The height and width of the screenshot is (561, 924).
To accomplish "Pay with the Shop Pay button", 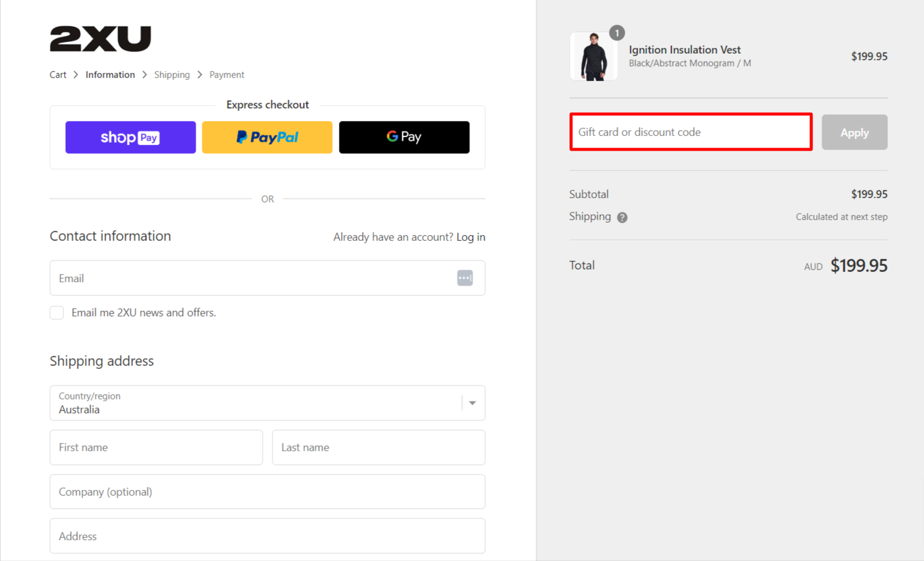I will pos(130,137).
